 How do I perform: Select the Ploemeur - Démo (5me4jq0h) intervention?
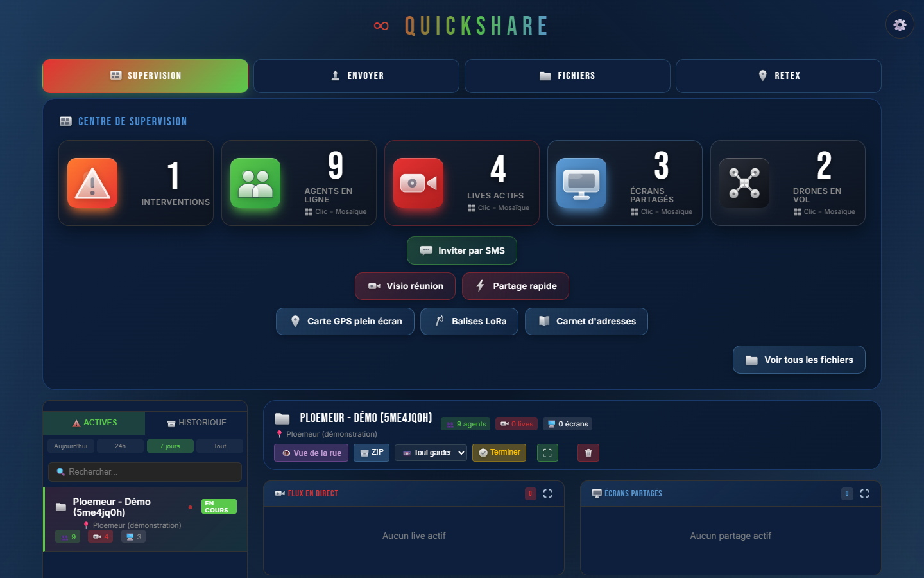tap(145, 519)
